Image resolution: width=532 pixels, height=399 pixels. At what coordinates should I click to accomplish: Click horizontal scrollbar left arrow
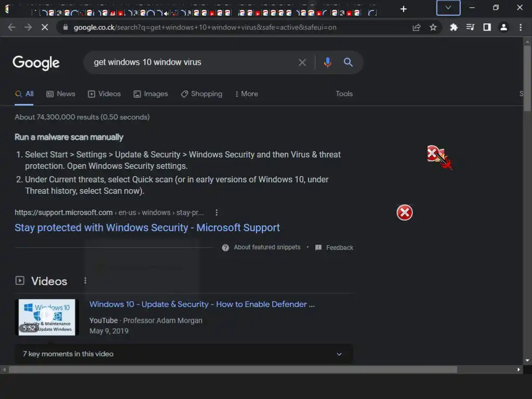coord(4,369)
